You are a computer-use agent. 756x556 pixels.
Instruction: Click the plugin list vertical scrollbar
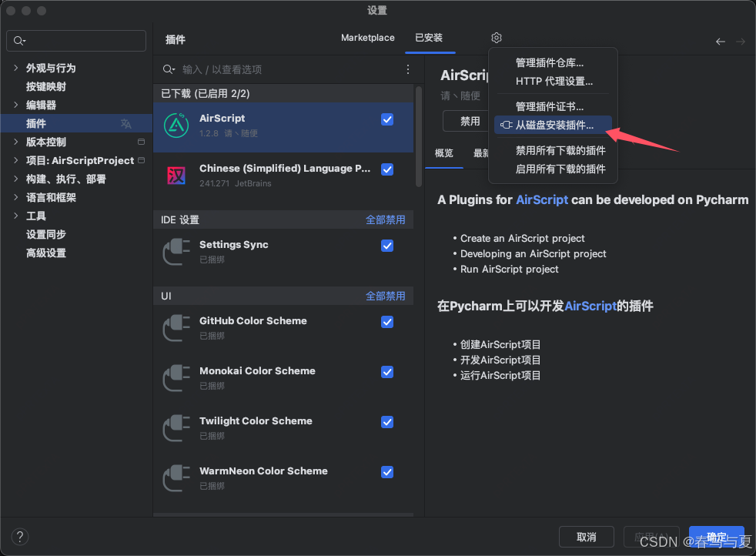pos(419,136)
